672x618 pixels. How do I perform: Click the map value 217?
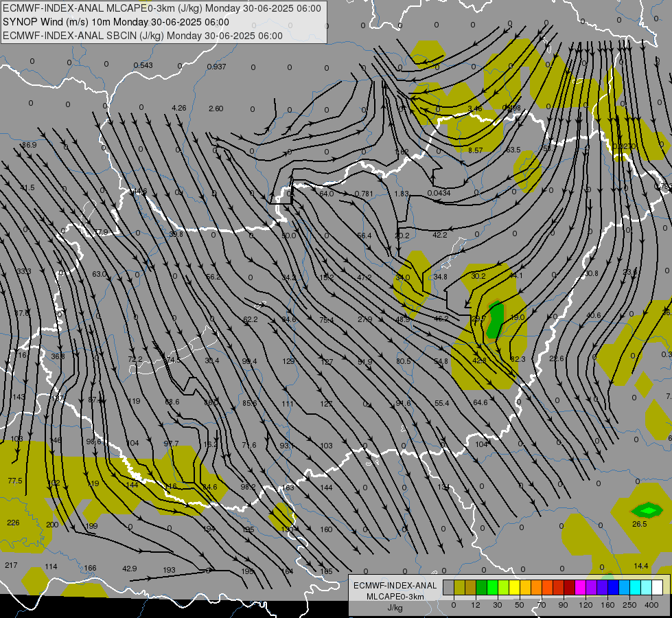11,565
